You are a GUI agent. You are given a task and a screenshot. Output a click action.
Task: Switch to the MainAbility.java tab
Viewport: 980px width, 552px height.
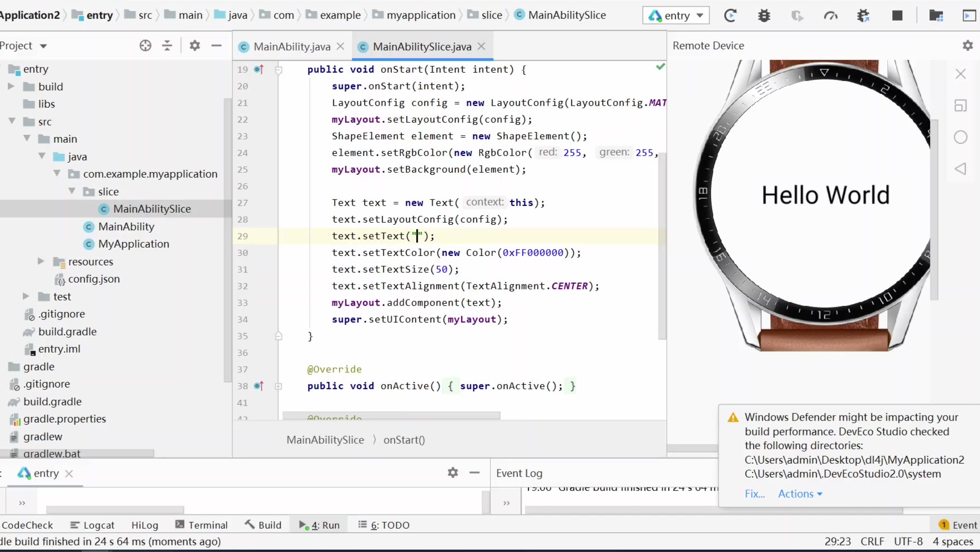291,47
